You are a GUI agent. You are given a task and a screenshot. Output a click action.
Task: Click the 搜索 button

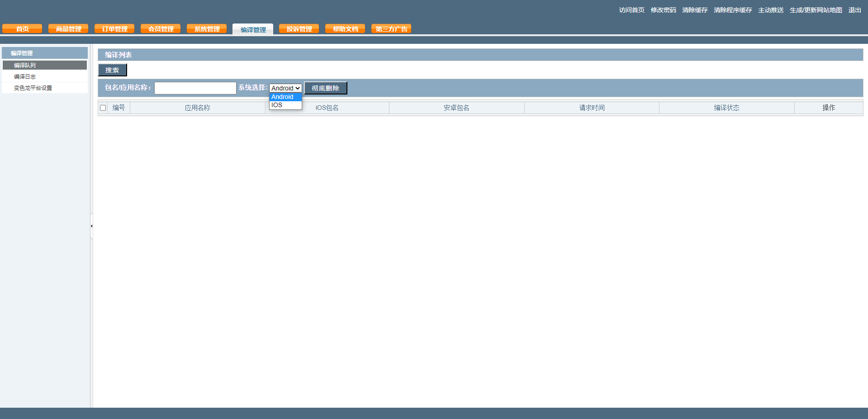pos(112,70)
